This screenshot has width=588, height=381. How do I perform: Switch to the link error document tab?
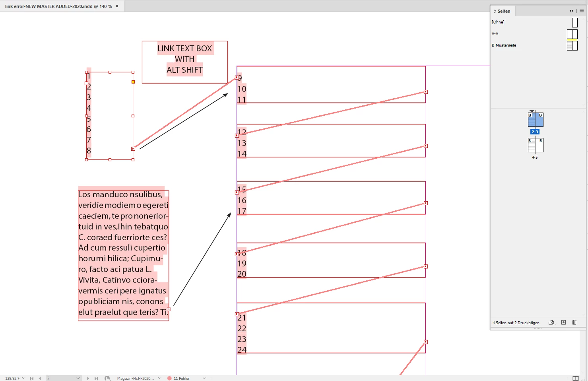58,6
